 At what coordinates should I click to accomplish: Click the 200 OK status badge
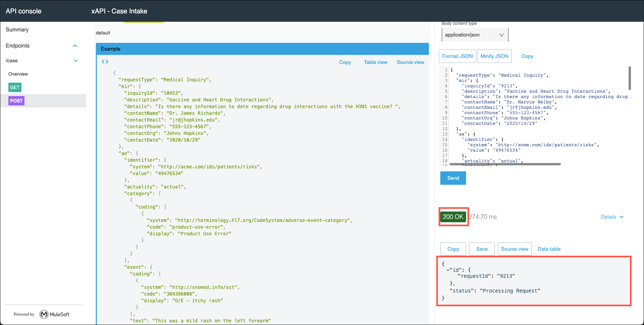453,217
